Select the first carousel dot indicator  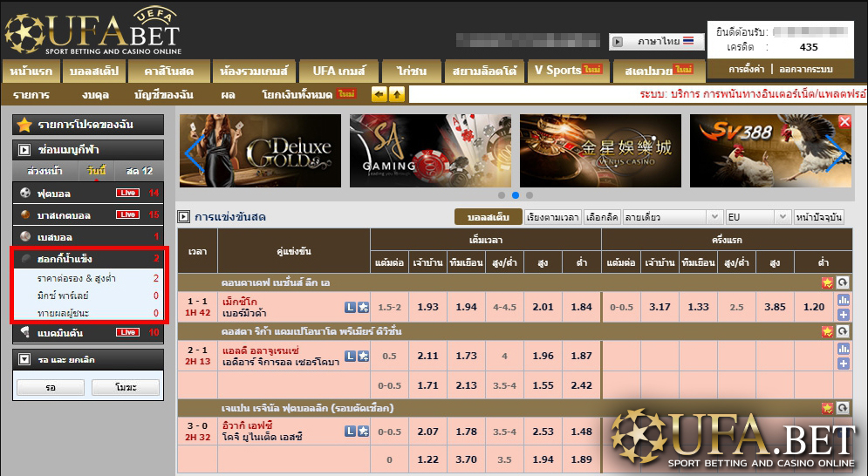tap(502, 195)
